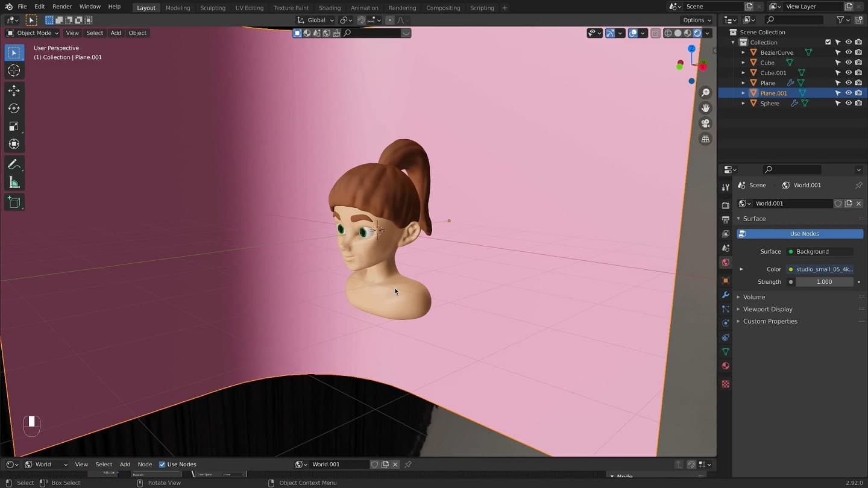Open the Options button in header
The image size is (868, 488).
click(x=696, y=20)
